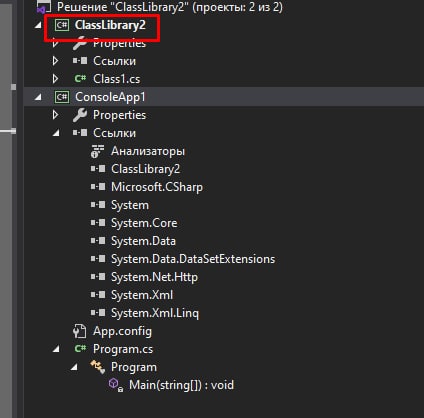Select System.Data reference text
Viewport: 424px width, 418px height.
tap(143, 241)
